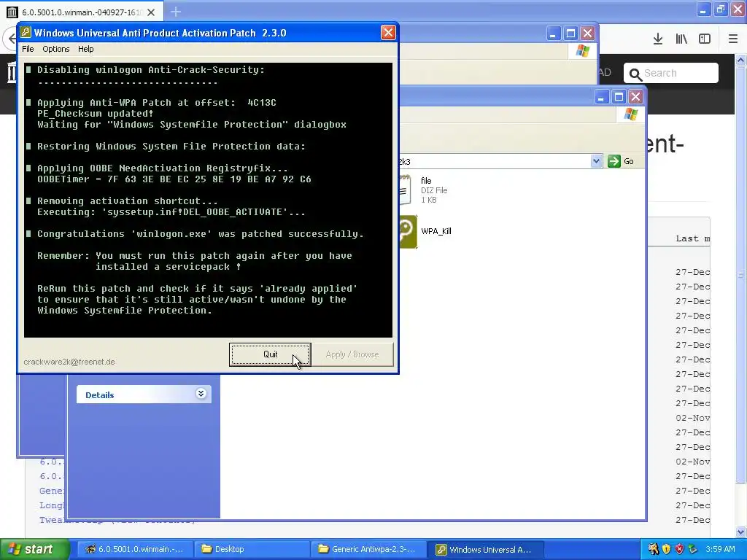Click the Internet Archive logo behind the patch window
Screen dimensions: 747x560
(12, 73)
